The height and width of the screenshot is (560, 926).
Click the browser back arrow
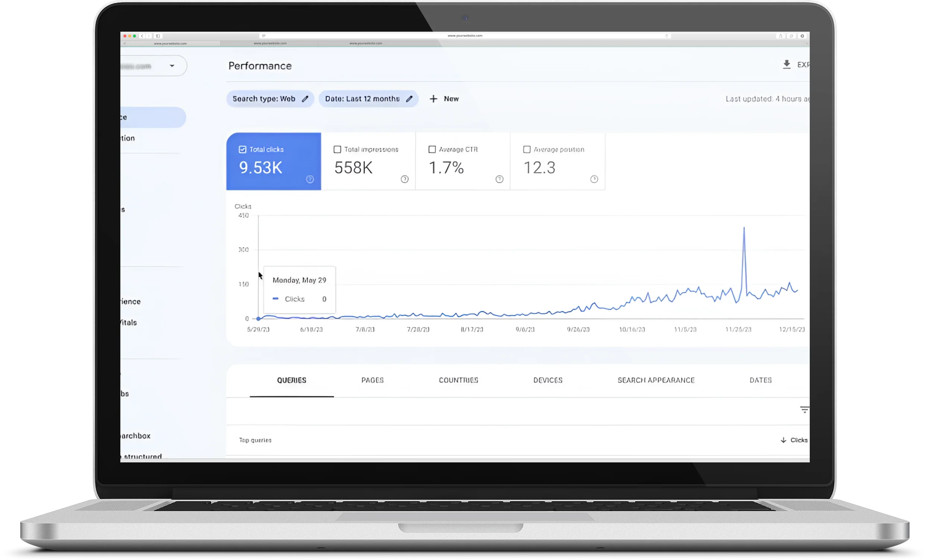coord(142,36)
